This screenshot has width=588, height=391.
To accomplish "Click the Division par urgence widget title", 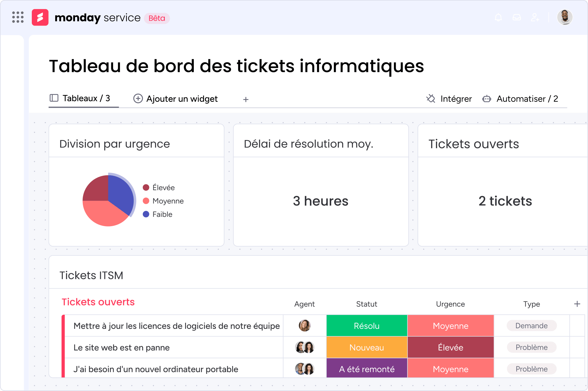I will 115,144.
